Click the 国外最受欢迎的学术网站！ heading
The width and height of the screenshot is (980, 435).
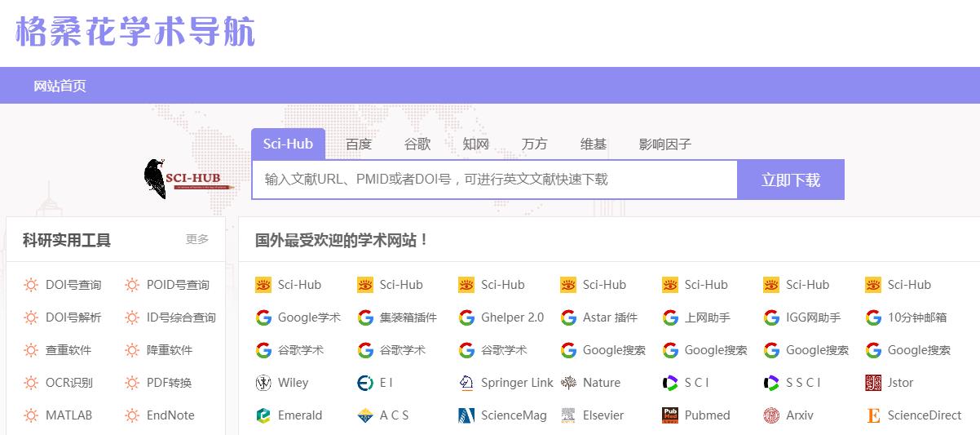pos(342,240)
